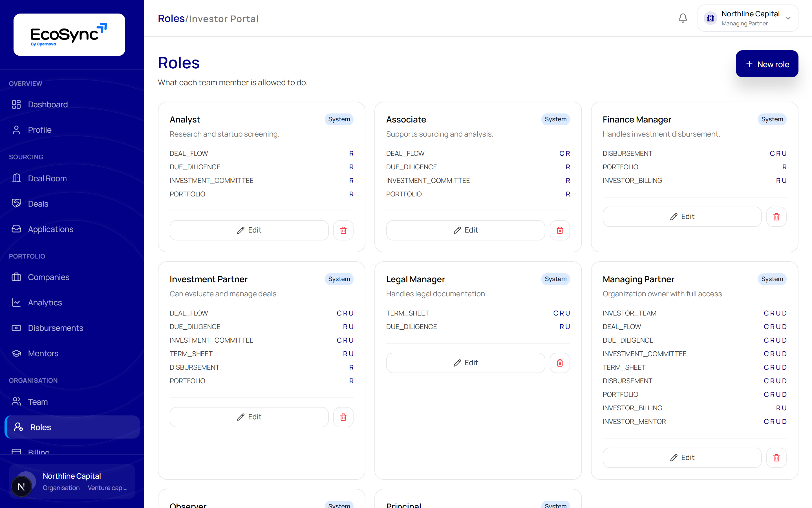Click 'Supports sourcing and analysis.' description

point(440,134)
